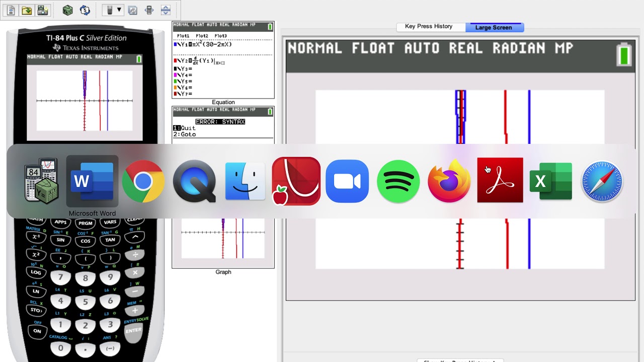The width and height of the screenshot is (644, 362).
Task: Switch to Spotify in app switcher
Action: coord(398,182)
